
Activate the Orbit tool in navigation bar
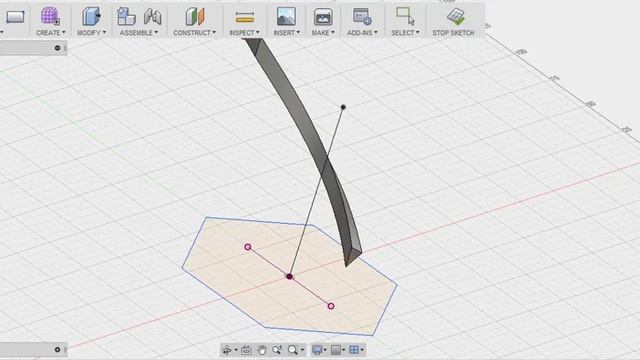tap(227, 350)
